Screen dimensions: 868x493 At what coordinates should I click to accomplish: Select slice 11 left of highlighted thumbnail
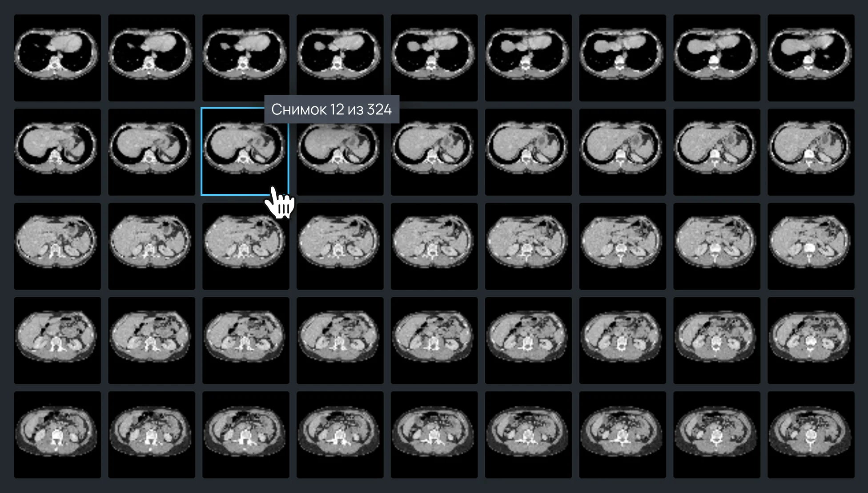point(152,152)
